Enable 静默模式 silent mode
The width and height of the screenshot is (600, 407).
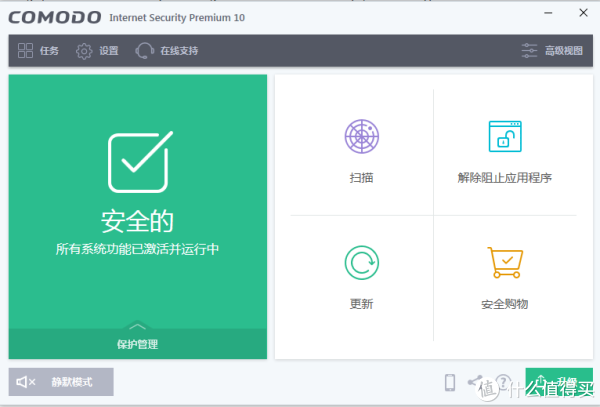point(61,382)
